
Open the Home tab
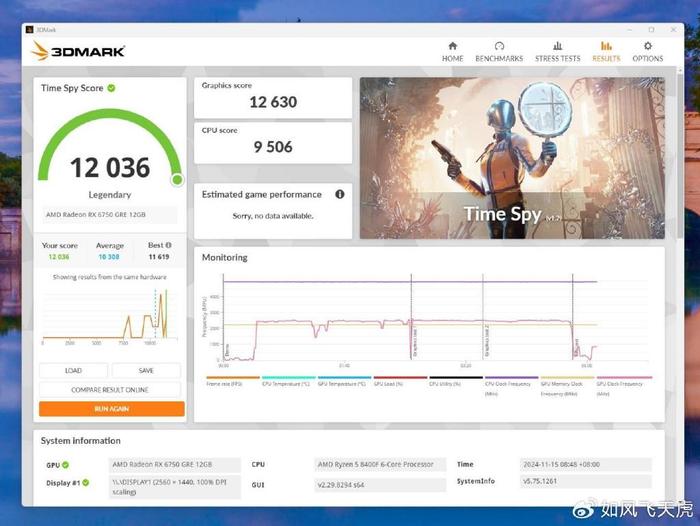(452, 52)
